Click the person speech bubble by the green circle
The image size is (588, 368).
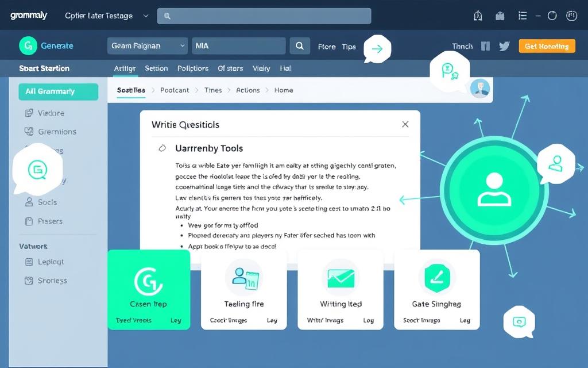click(x=556, y=164)
